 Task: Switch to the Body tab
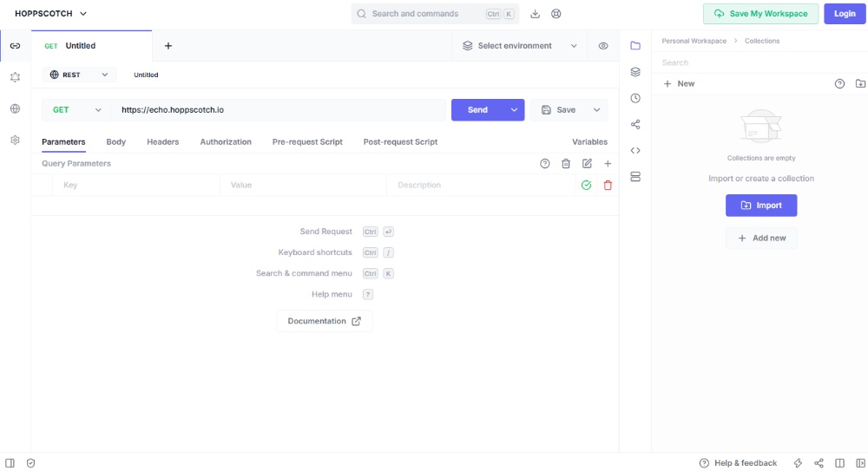click(x=115, y=141)
